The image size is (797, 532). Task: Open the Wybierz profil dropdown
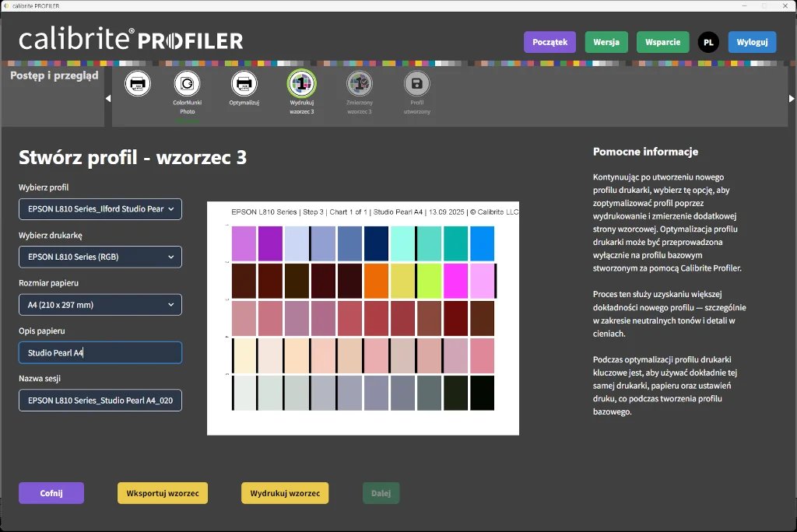click(100, 208)
